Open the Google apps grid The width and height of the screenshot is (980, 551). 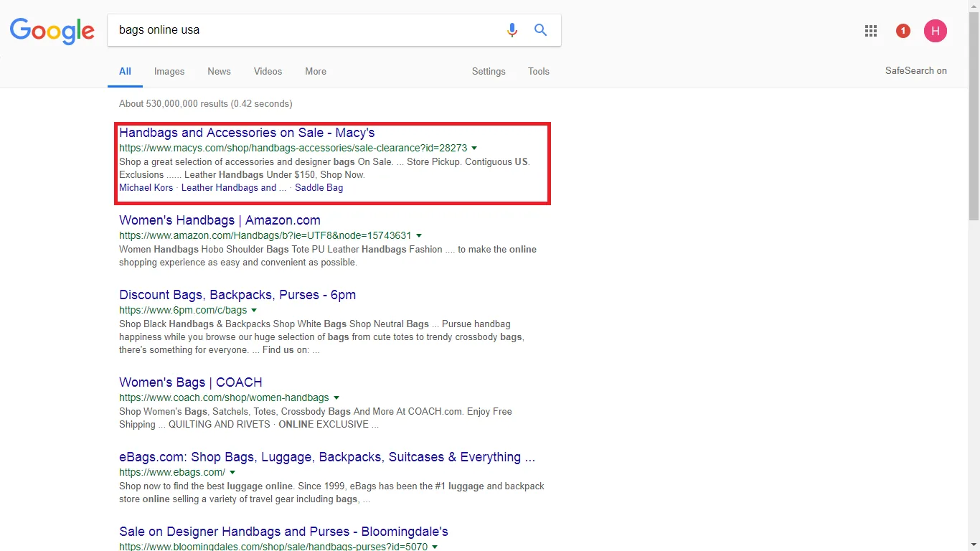pos(870,31)
